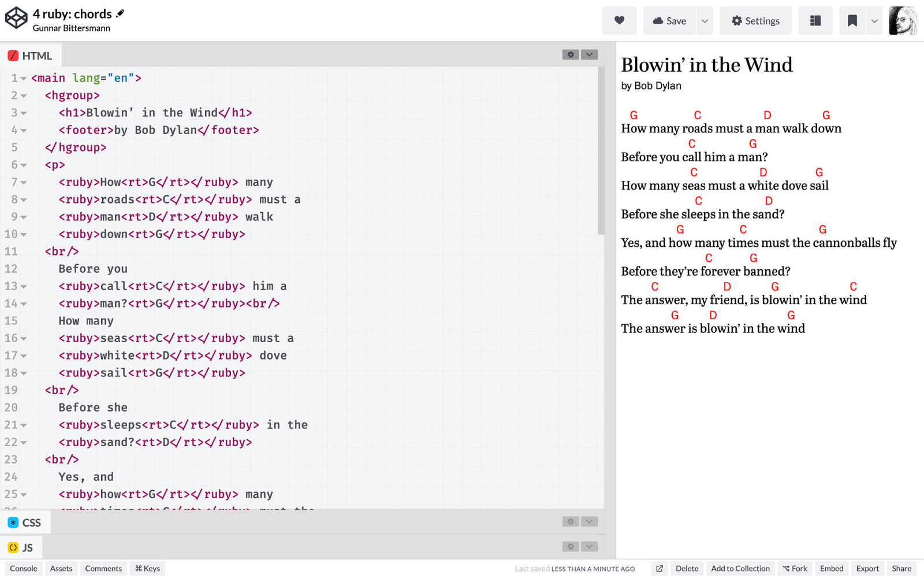Screen dimensions: 924x578
Task: Fold the paragraph tag on line 6
Action: (x=24, y=165)
